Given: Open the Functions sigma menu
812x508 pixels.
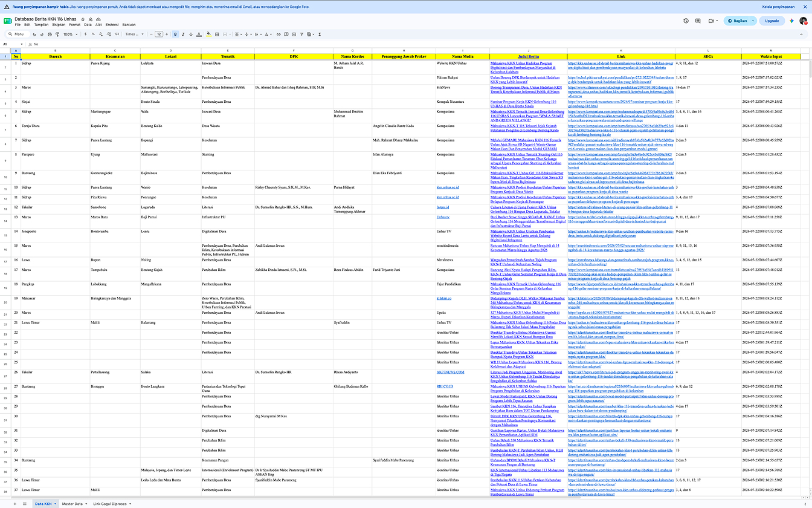Looking at the screenshot, I should click(320, 34).
